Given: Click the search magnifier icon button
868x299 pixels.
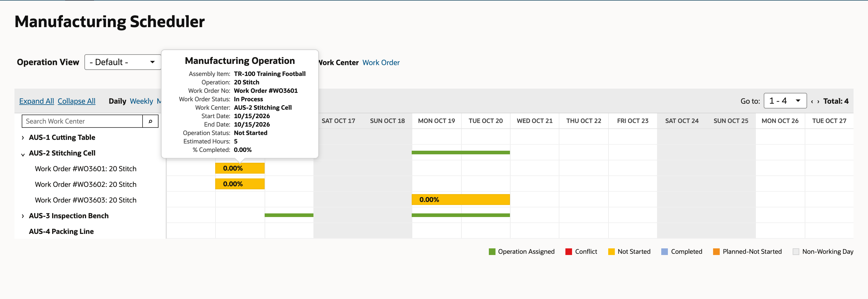Looking at the screenshot, I should click(150, 121).
